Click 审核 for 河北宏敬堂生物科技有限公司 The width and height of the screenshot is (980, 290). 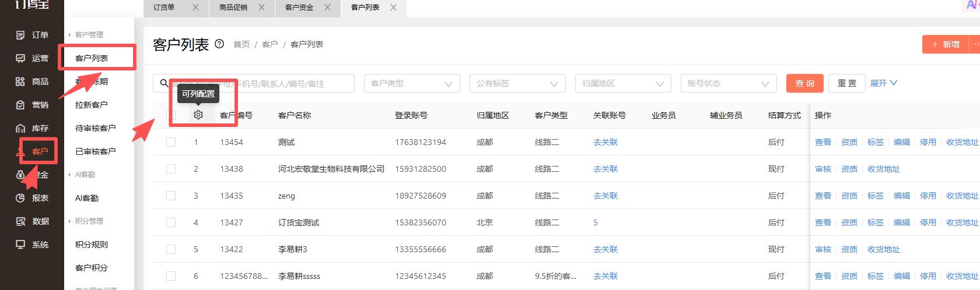pos(823,169)
